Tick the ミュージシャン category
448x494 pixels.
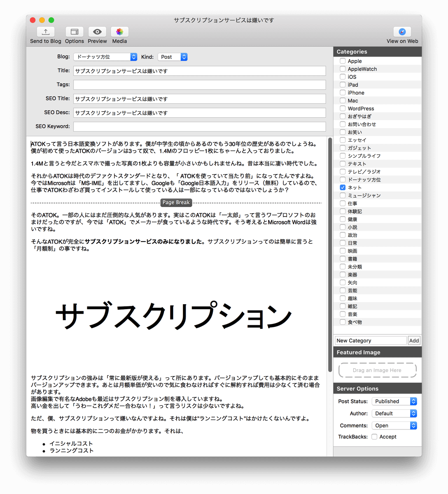point(343,196)
